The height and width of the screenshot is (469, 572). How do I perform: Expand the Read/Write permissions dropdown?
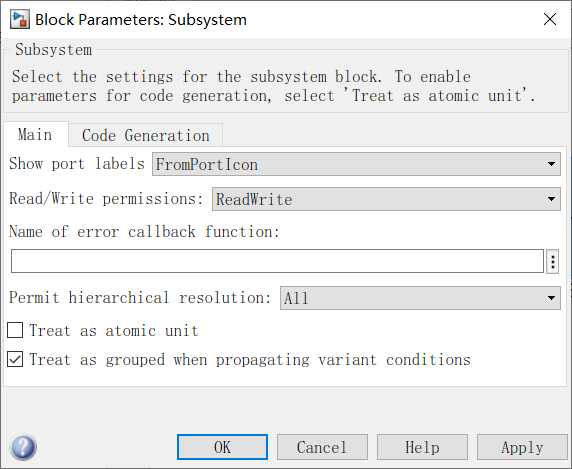pos(386,199)
